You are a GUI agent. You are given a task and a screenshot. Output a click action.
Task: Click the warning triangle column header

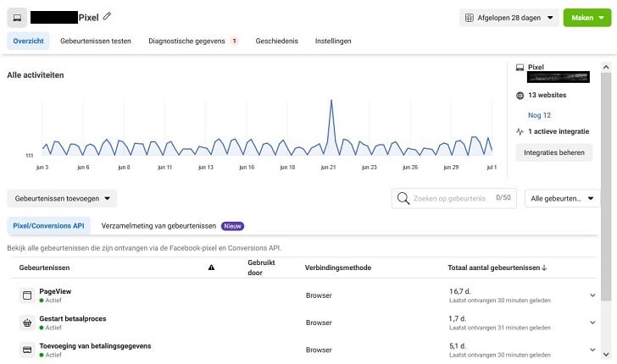(211, 267)
